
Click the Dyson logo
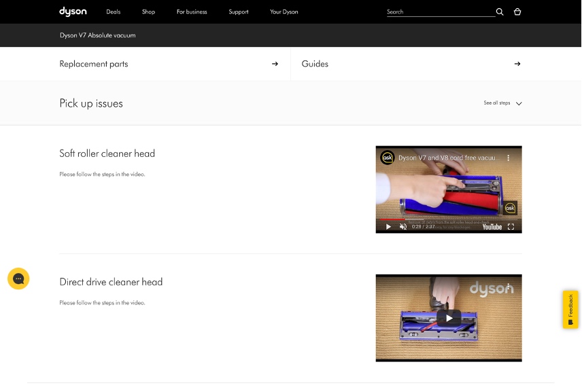pos(73,12)
